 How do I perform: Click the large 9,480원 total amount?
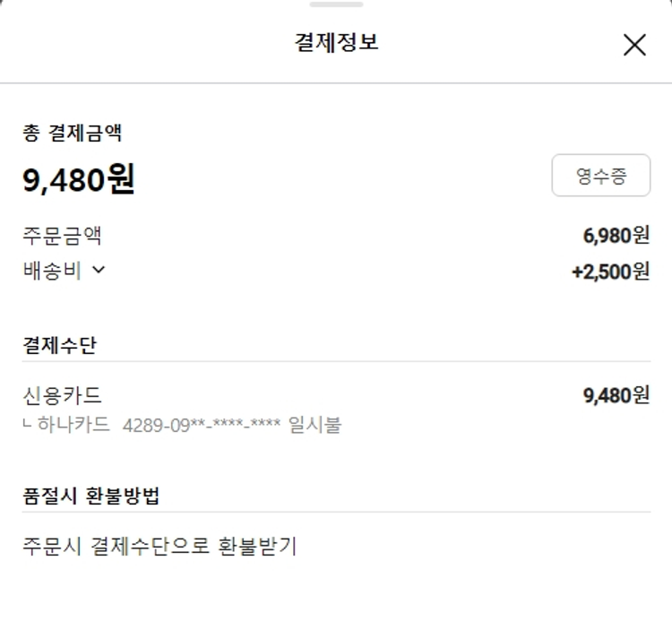point(79,180)
